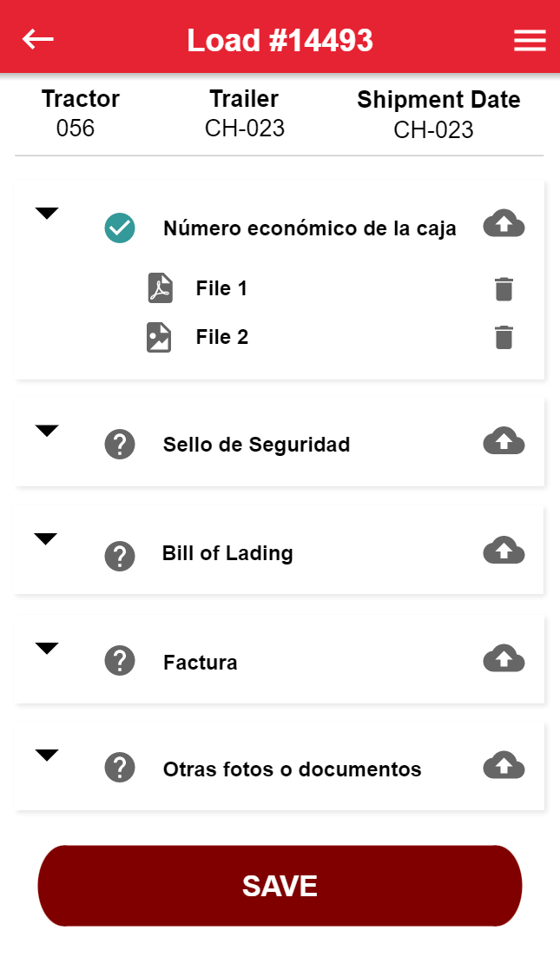Expand the Bill of Lading section
Image resolution: width=560 pixels, height=977 pixels.
46,539
